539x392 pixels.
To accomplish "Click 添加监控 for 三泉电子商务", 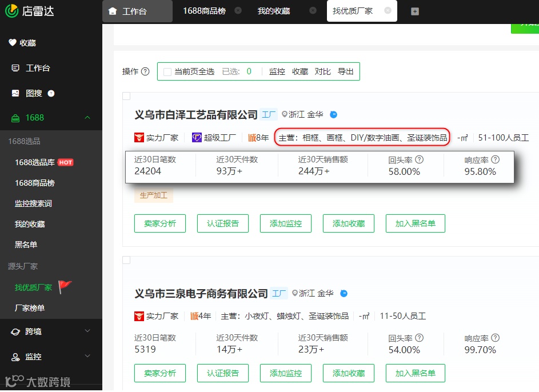I will click(286, 373).
